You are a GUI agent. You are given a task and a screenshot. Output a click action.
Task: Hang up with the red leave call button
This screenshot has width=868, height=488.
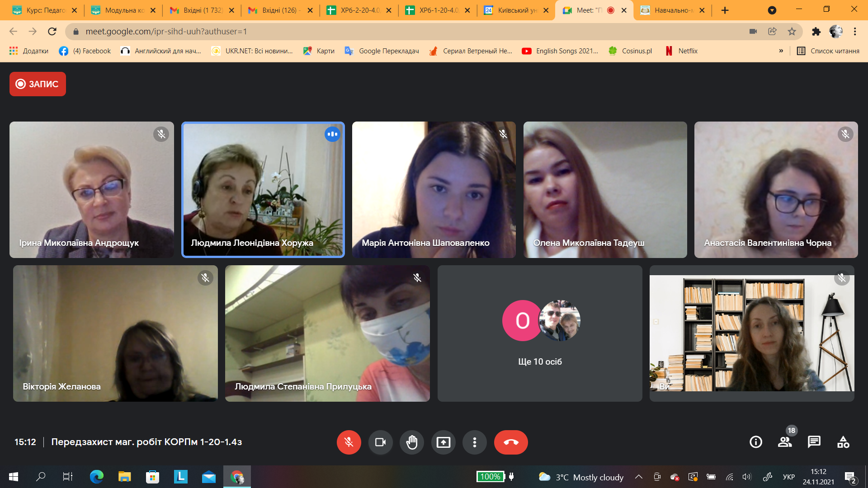511,442
